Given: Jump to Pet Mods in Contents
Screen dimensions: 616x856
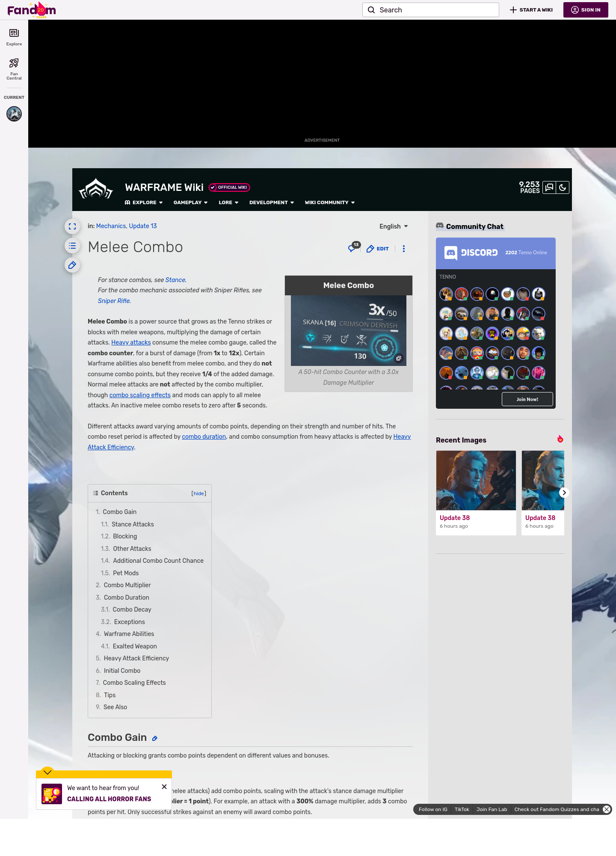Looking at the screenshot, I should (x=126, y=573).
